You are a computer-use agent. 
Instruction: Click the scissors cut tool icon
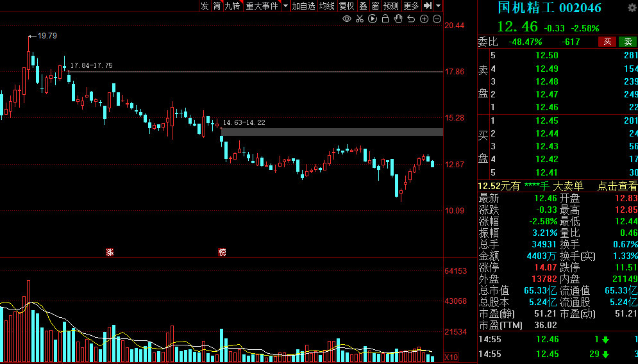tap(360, 19)
